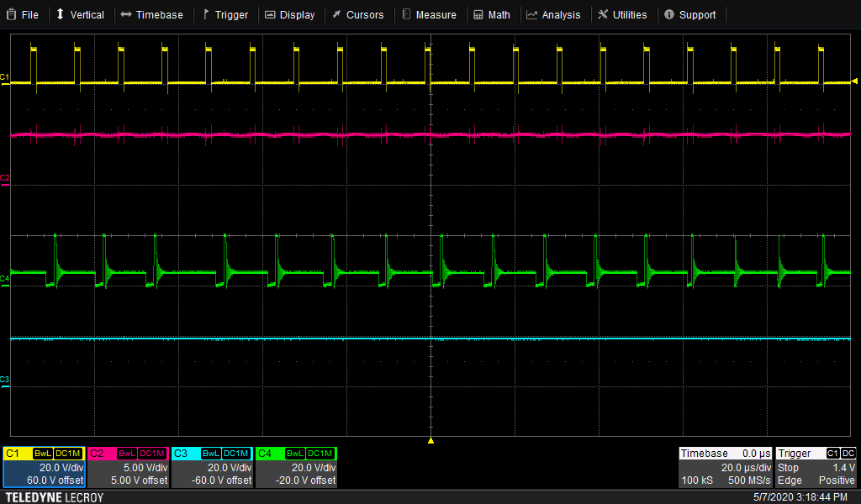The image size is (861, 504).
Task: Toggle BwL bandwidth limit on channel C4
Action: [297, 454]
